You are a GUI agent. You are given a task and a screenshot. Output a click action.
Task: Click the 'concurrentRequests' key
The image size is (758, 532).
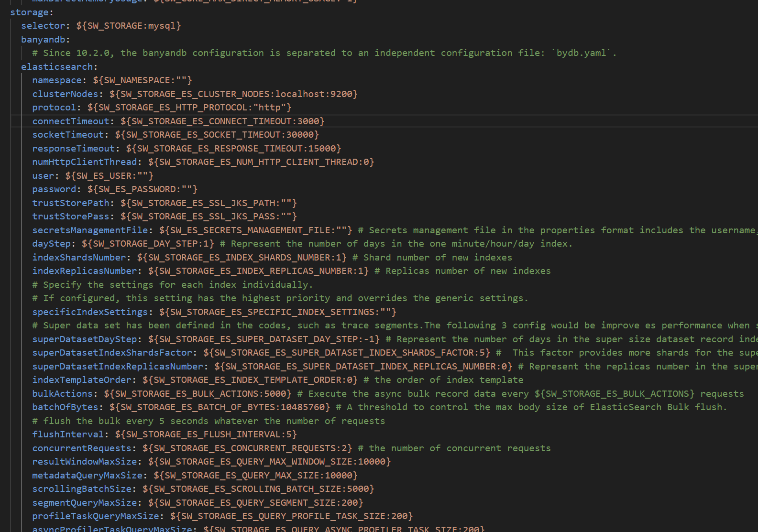[x=82, y=448]
